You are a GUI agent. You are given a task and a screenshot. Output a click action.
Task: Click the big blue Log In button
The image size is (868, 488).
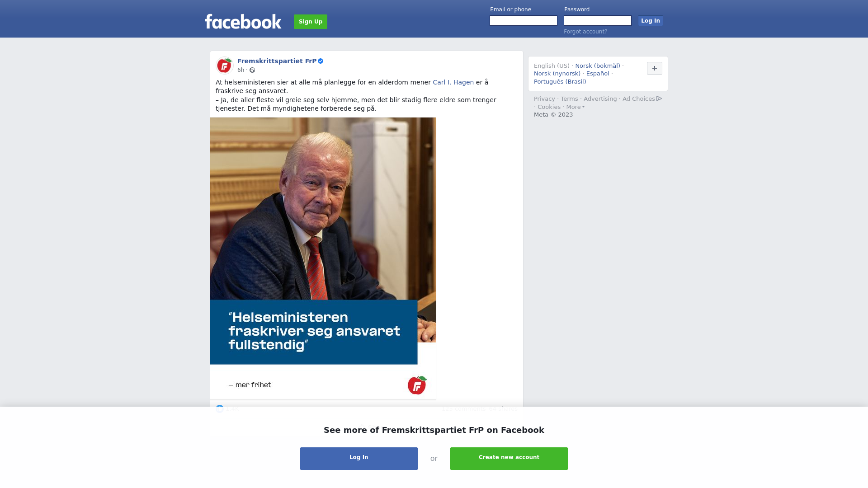point(359,459)
